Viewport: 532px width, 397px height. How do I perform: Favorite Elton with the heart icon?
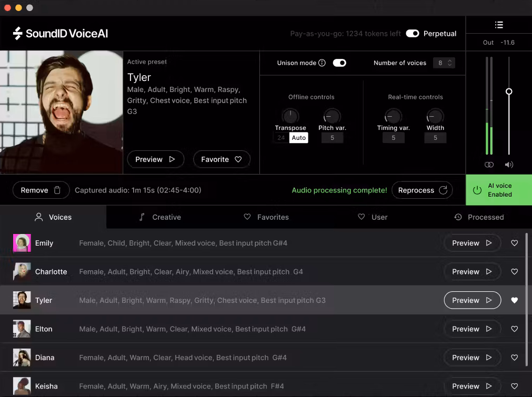coord(514,329)
